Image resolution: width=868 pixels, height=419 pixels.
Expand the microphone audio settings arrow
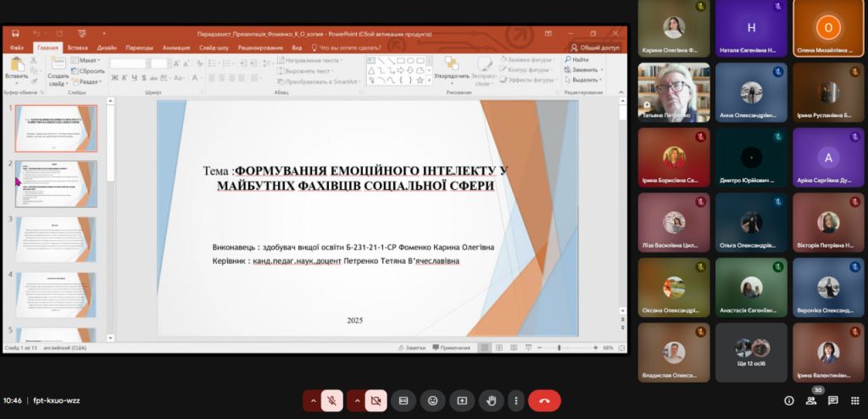point(313,400)
